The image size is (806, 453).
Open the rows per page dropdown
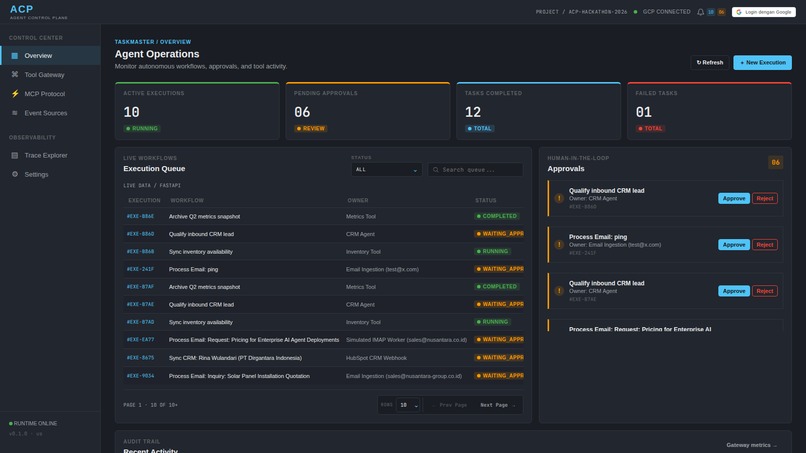(x=408, y=405)
